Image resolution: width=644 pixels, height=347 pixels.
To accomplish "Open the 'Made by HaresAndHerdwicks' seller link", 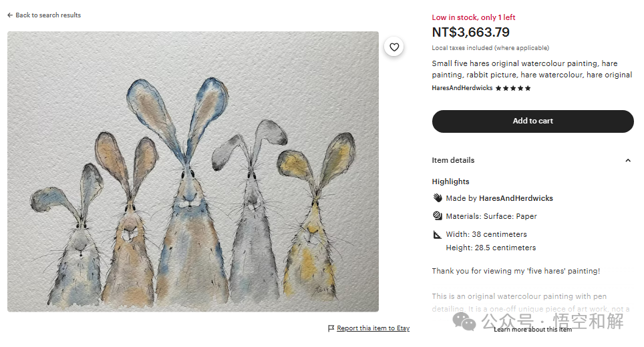I will (516, 198).
